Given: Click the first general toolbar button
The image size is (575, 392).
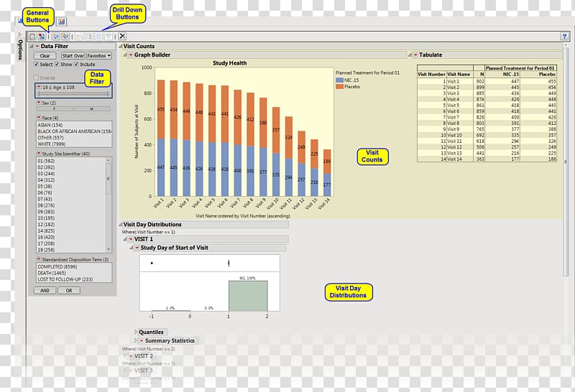Looking at the screenshot, I should 32,36.
